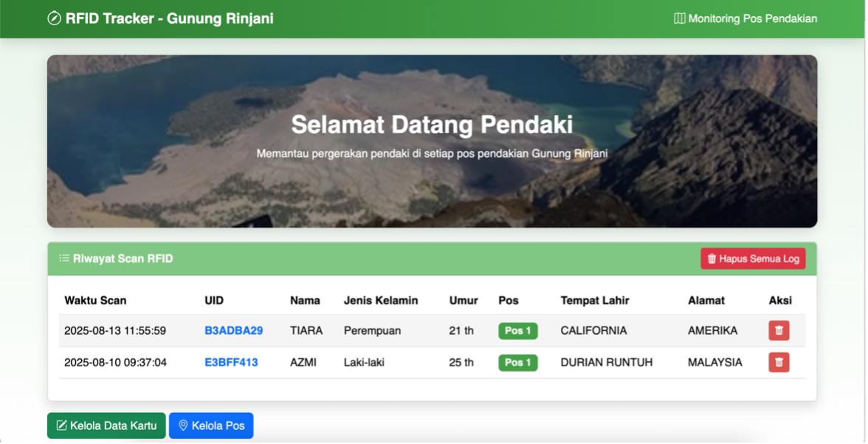
Task: Click the Waktu Scan column header
Action: 94,300
